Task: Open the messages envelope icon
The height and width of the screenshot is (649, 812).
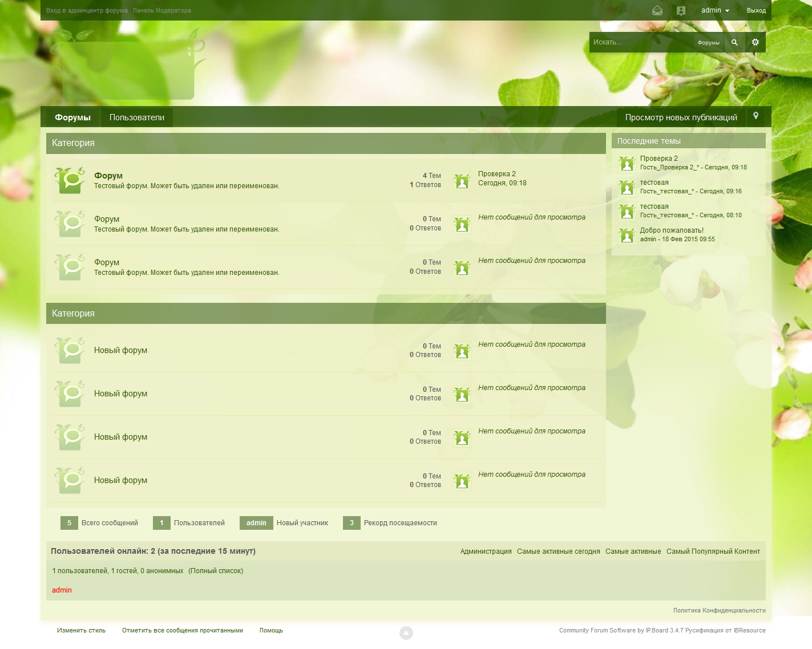Action: point(657,10)
